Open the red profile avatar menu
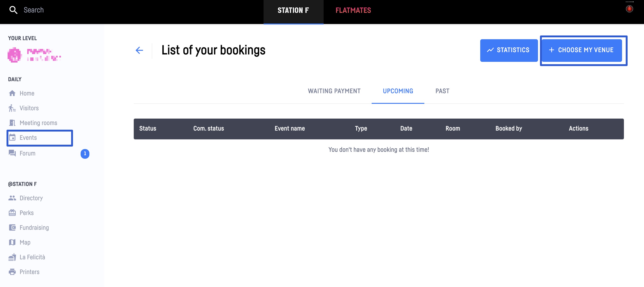Image resolution: width=644 pixels, height=287 pixels. click(x=629, y=9)
